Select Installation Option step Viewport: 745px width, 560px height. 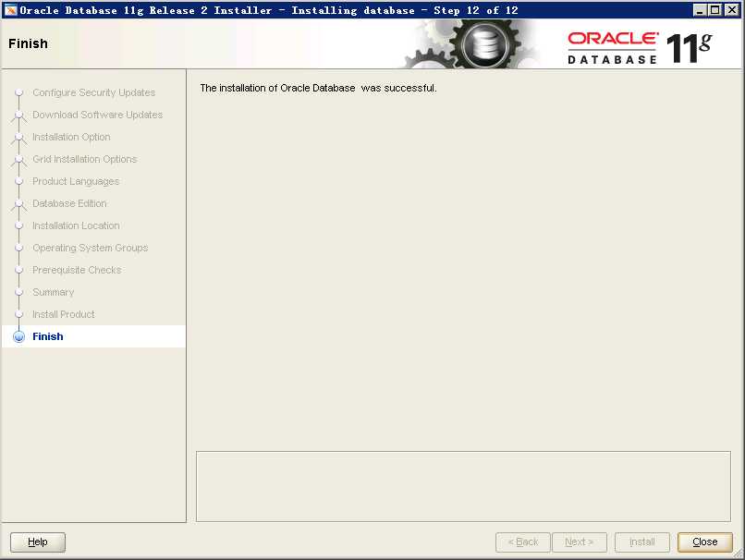pos(71,137)
